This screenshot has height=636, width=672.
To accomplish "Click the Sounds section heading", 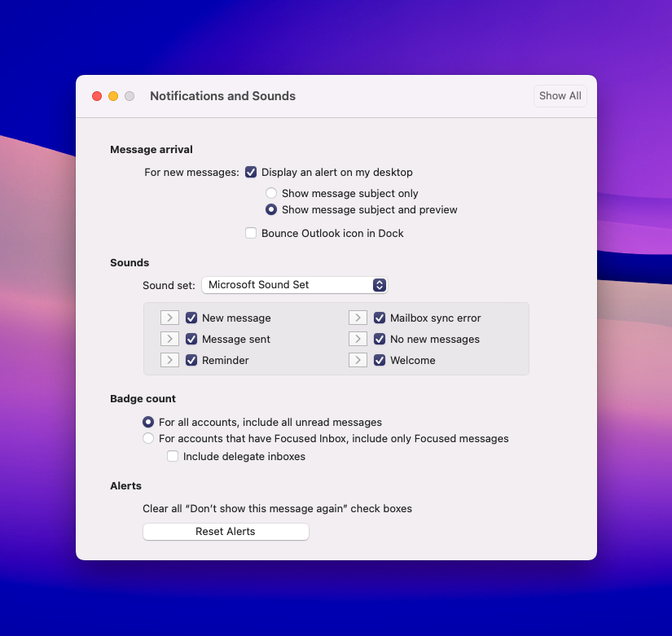I will [x=130, y=262].
